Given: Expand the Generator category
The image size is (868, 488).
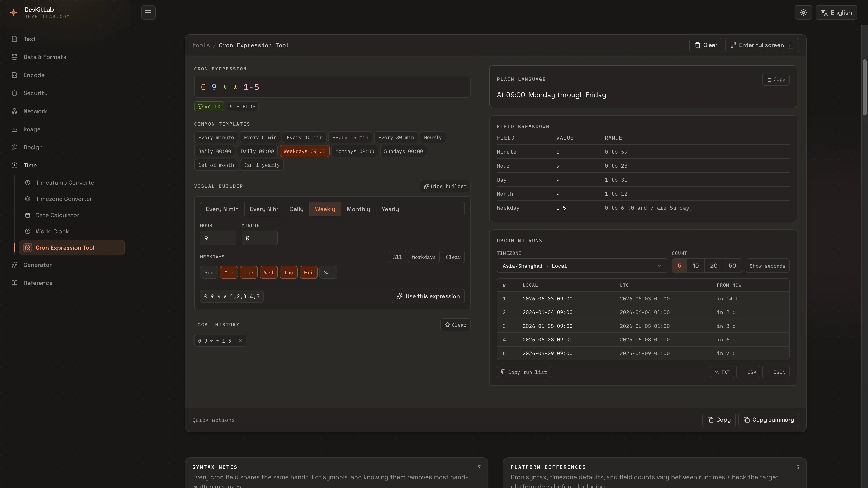Looking at the screenshot, I should [x=65, y=265].
